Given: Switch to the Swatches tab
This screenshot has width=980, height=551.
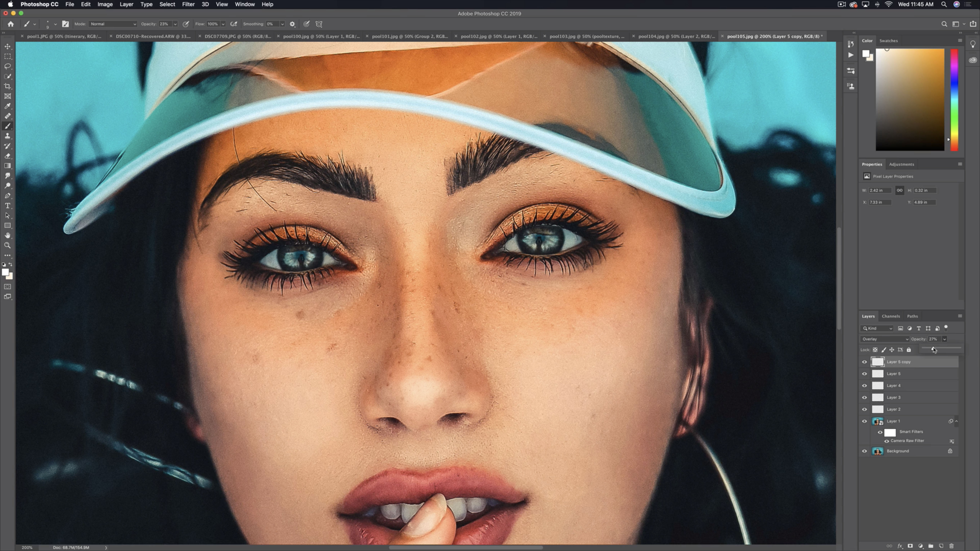Looking at the screenshot, I should pyautogui.click(x=888, y=41).
